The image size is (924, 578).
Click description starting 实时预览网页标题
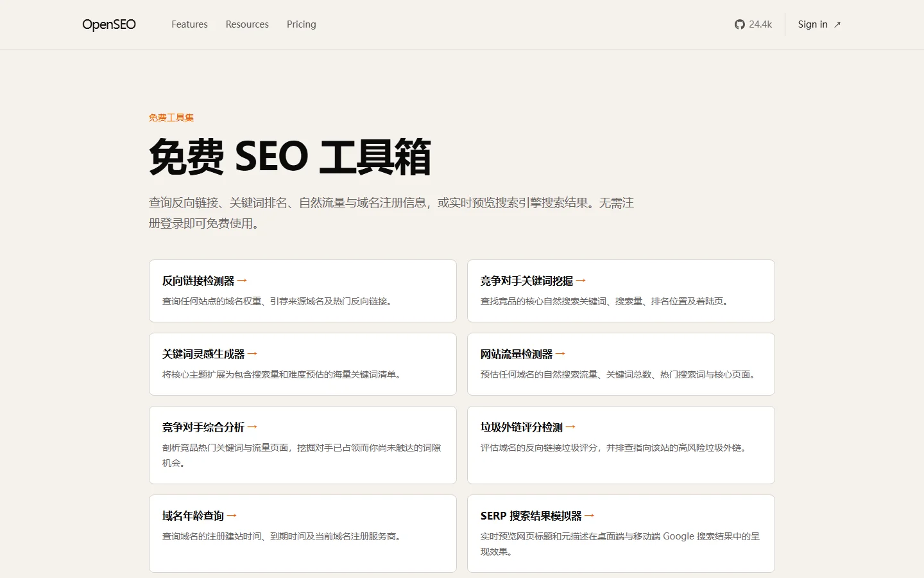(620, 544)
